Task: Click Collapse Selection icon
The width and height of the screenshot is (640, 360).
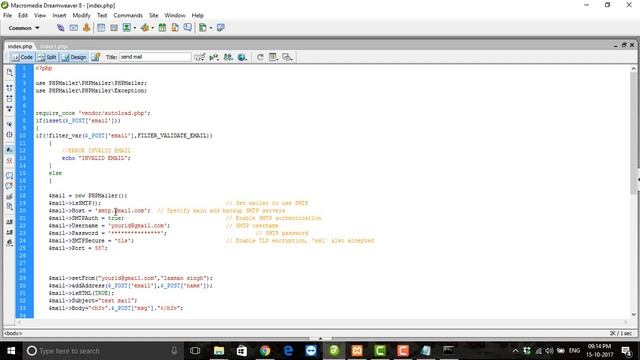Action: [x=9, y=98]
